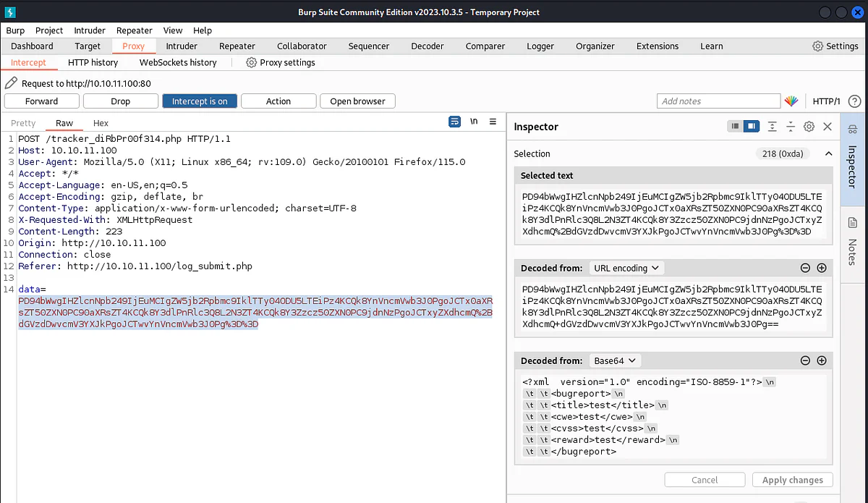The image size is (868, 503).
Task: Click the Selected text box in Inspector
Action: [674, 214]
